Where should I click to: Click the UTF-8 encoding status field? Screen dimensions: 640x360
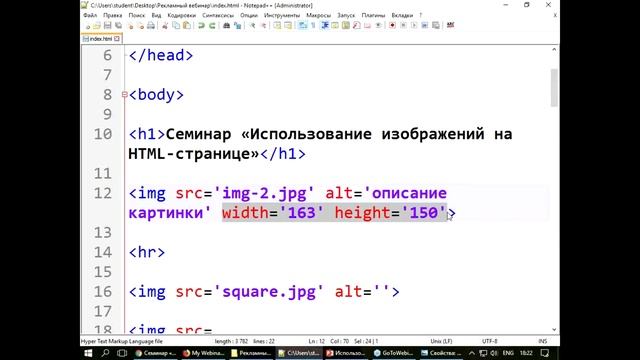point(489,341)
